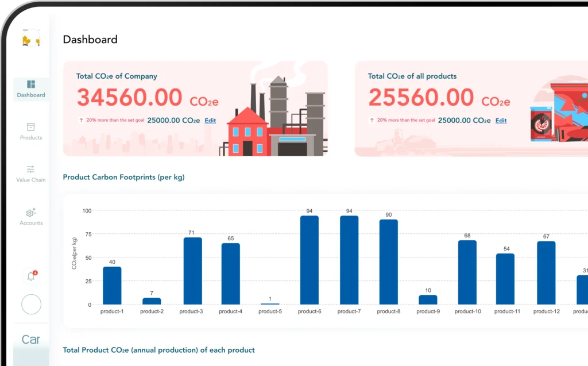This screenshot has width=588, height=366.
Task: Click the product-8 bar showing 90
Action: pyautogui.click(x=389, y=262)
